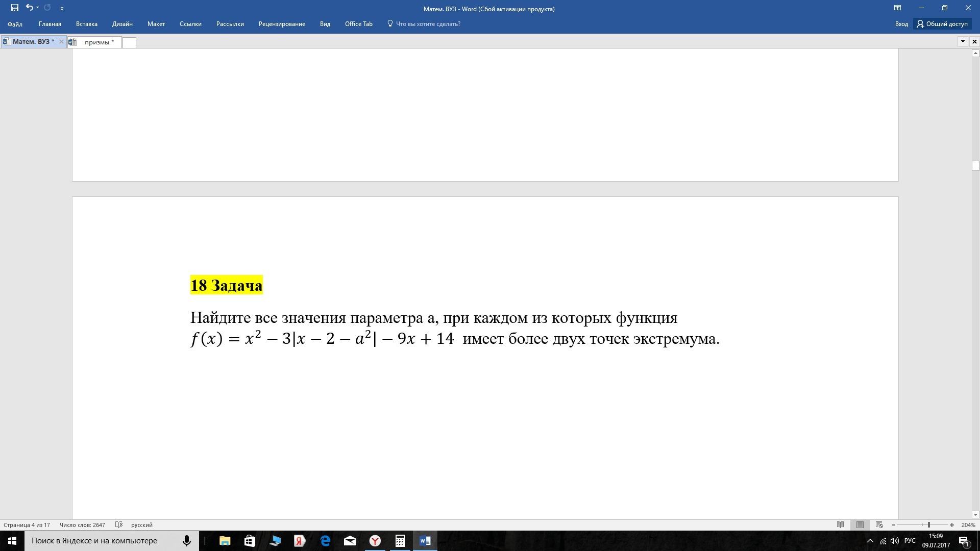Click the Вход sign-in link
This screenshot has height=551, width=980.
coord(901,24)
